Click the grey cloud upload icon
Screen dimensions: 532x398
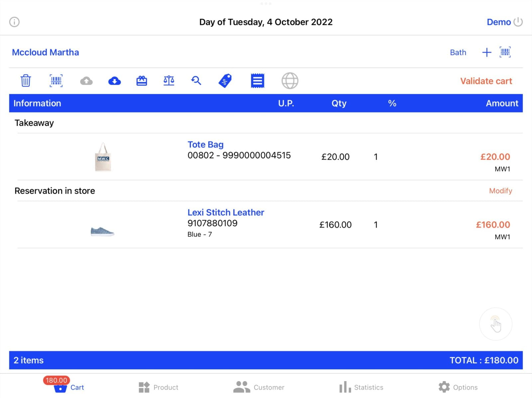pyautogui.click(x=86, y=81)
